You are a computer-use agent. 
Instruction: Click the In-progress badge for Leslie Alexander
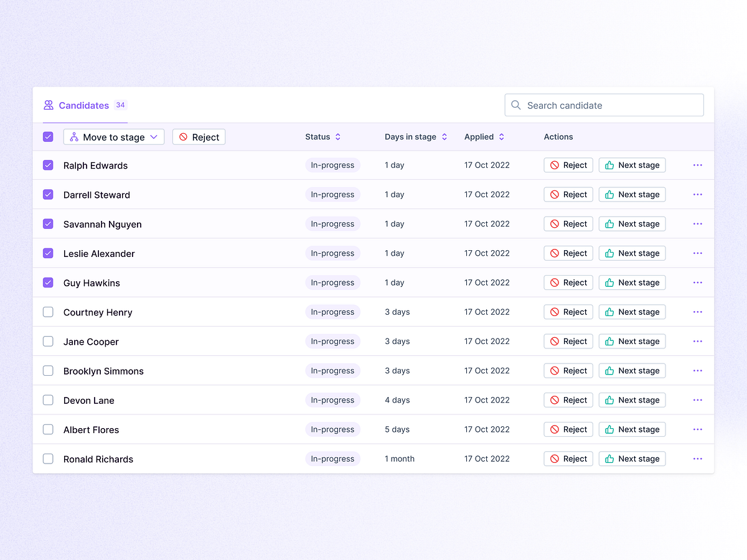click(x=332, y=253)
